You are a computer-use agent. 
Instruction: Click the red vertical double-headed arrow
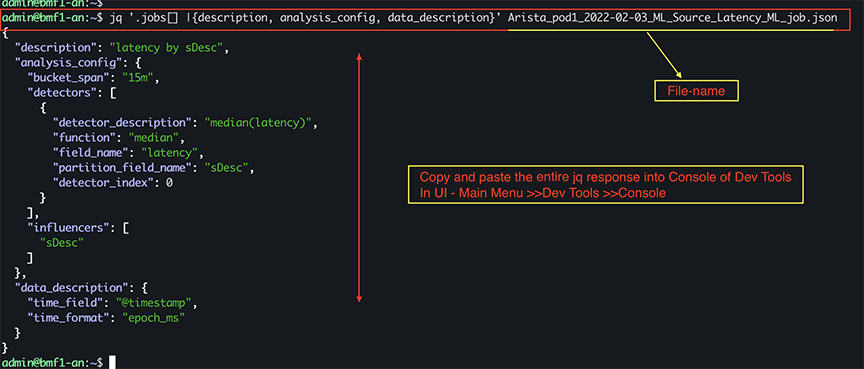(x=359, y=177)
